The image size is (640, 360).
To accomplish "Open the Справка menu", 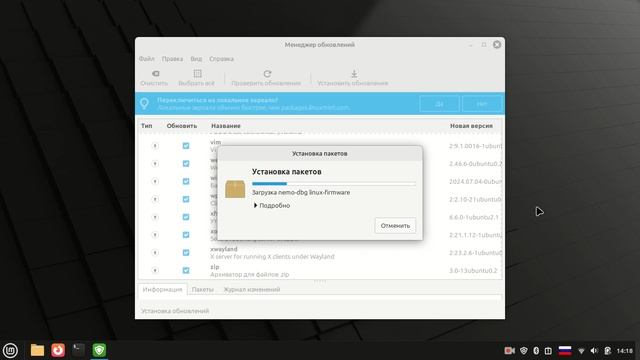I will tap(221, 59).
